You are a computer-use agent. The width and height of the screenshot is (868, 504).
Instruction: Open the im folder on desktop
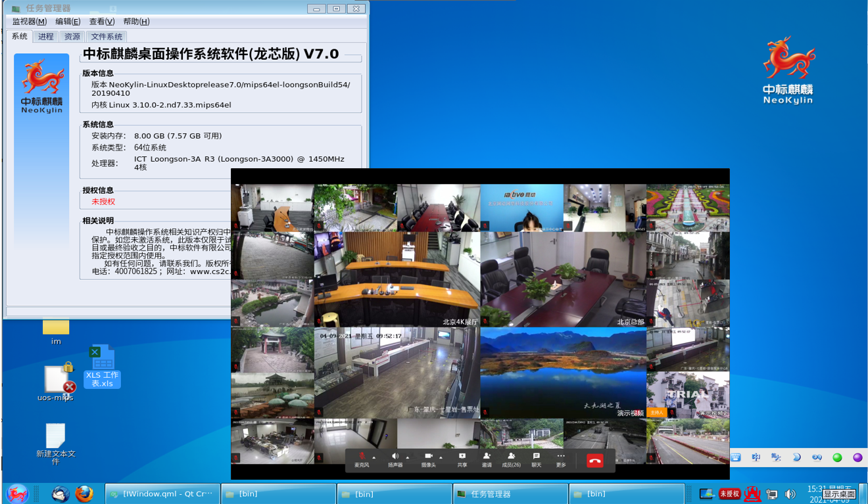coord(56,331)
